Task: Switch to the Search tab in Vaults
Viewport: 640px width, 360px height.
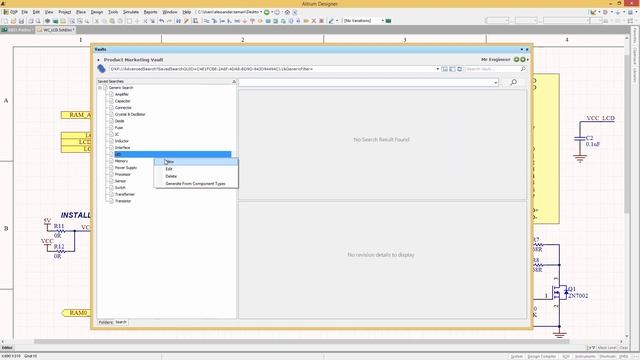Action: click(x=121, y=322)
